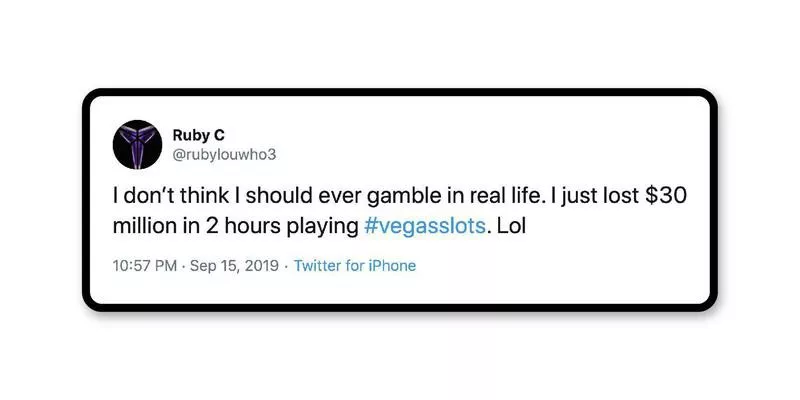The image size is (800, 400).
Task: Click the thick black border of tweet card
Action: point(400,92)
